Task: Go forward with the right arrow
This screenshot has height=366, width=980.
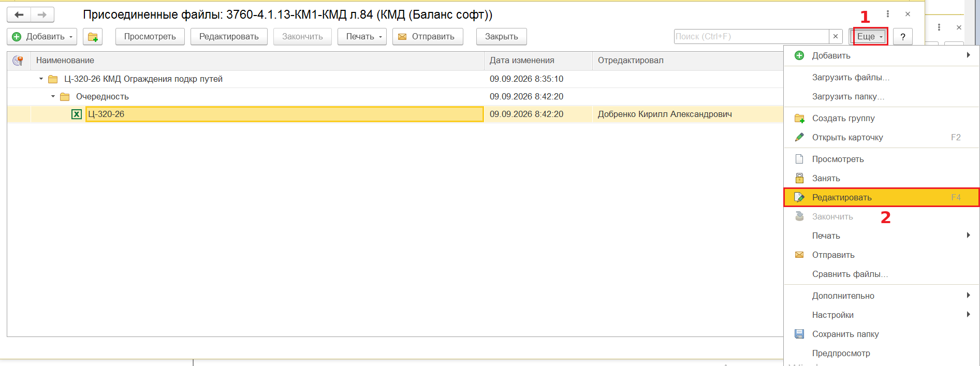Action: (x=42, y=14)
